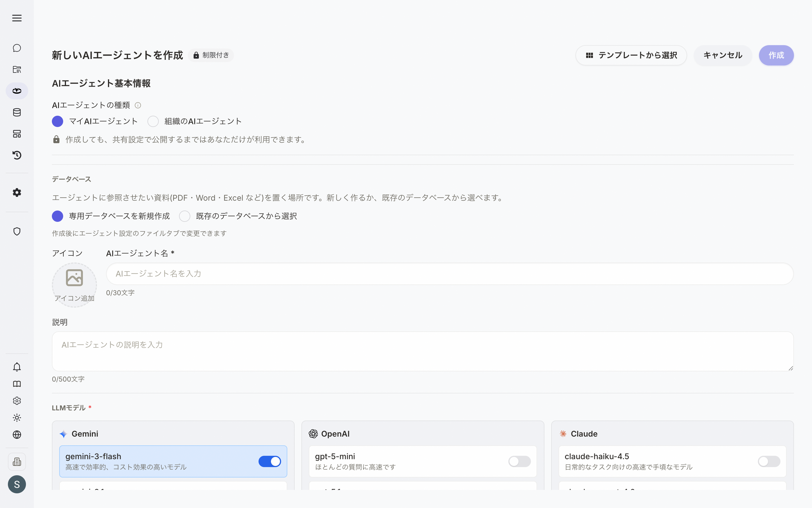
Task: Open the globe language icon
Action: 17,435
